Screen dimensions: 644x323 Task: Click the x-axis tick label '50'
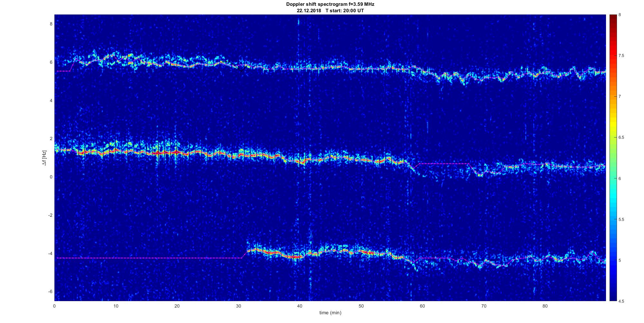[x=361, y=306]
